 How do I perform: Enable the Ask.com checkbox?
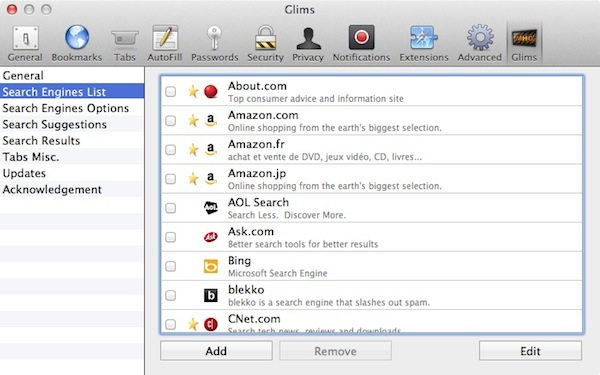(171, 237)
